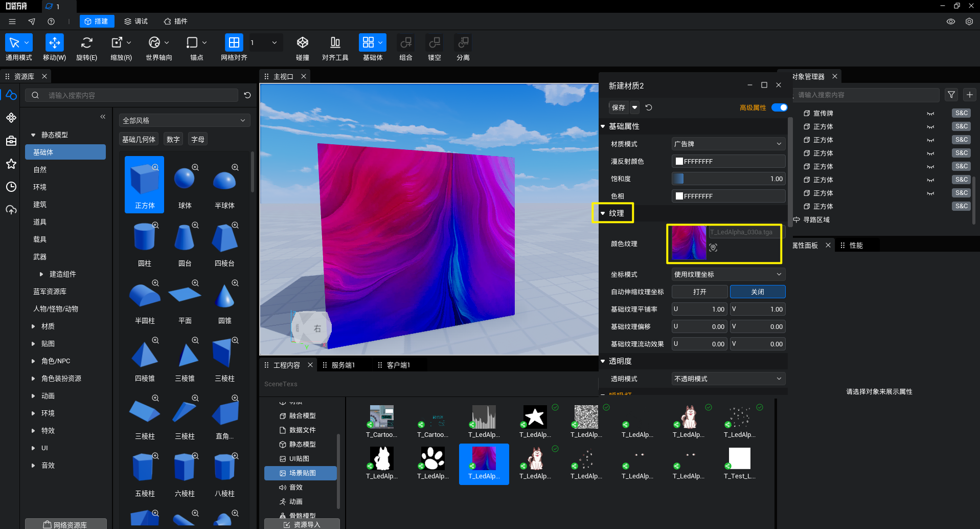This screenshot has width=980, height=529.
Task: Open 透明模式 不透明模式 dropdown
Action: pyautogui.click(x=728, y=379)
